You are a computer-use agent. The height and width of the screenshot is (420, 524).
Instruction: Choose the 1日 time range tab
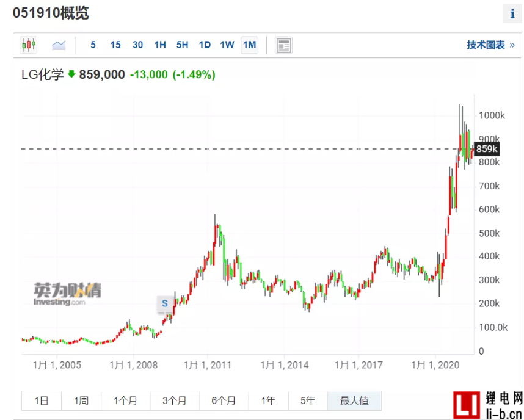[42, 400]
